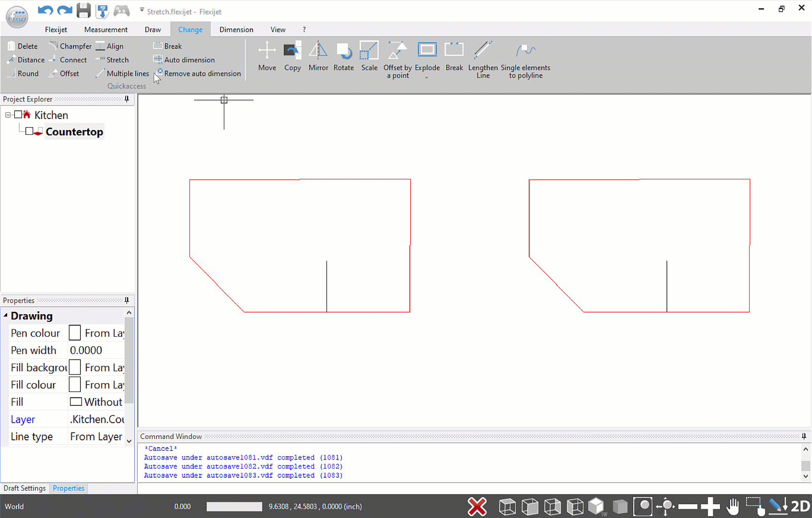
Task: Open the Pen colour swatch
Action: click(75, 332)
